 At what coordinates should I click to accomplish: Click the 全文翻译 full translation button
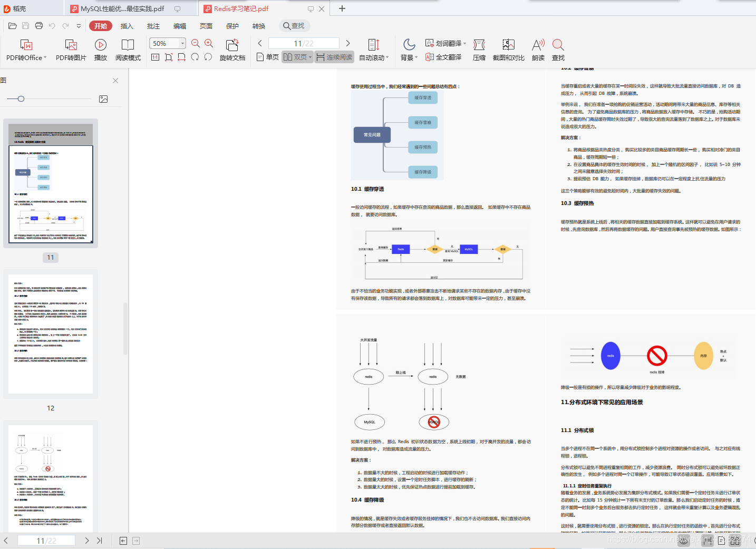(x=443, y=57)
